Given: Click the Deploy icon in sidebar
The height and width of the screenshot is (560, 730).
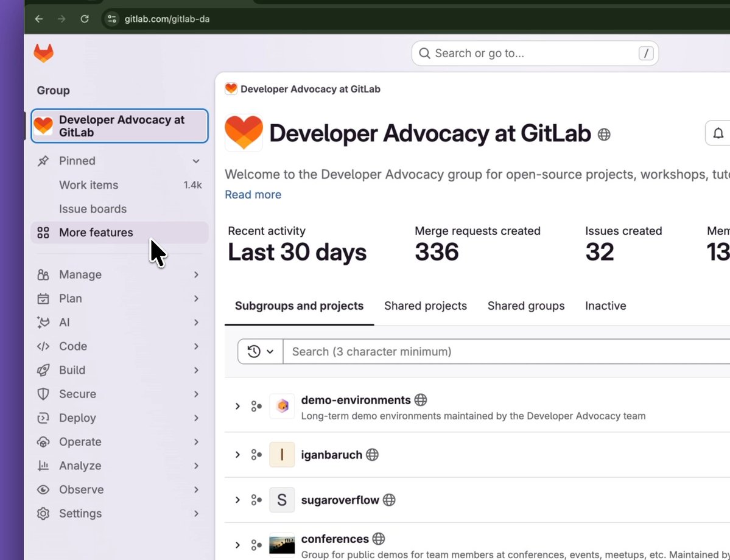Looking at the screenshot, I should (43, 418).
